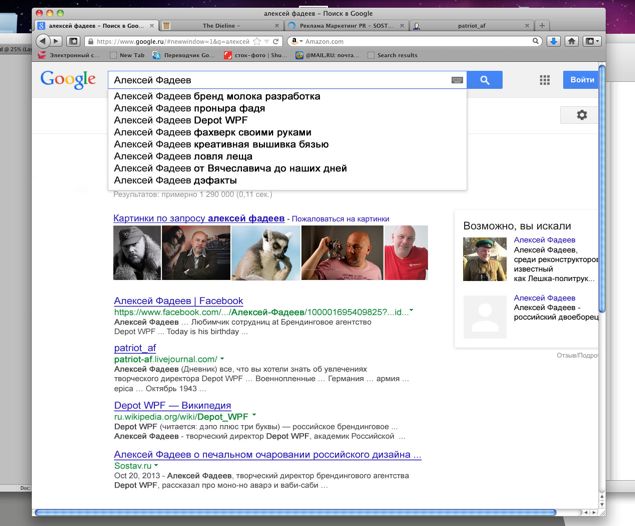Select suggestion бренд молока разработка
Screen dimensions: 635x526
tap(287, 96)
